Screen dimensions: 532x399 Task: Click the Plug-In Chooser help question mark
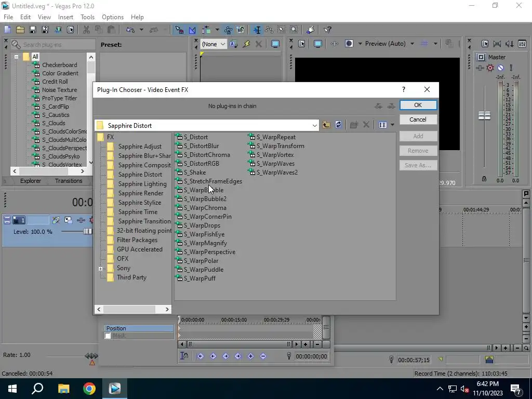(x=403, y=89)
